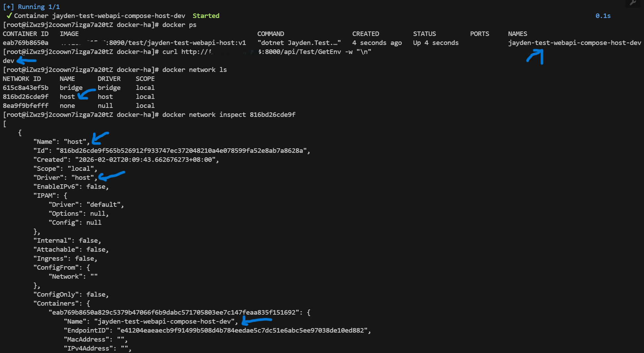Viewport: 644px width, 353px height.
Task: Click the '"Attachable": false' line
Action: click(x=71, y=250)
